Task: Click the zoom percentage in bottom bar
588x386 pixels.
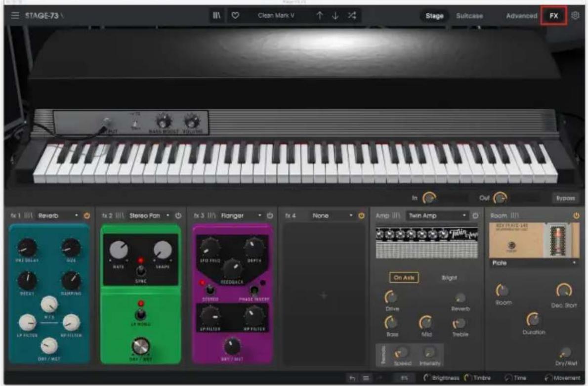Action: [x=404, y=378]
